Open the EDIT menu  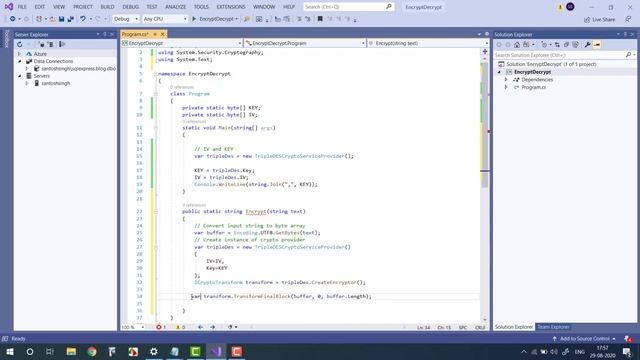(x=40, y=7)
